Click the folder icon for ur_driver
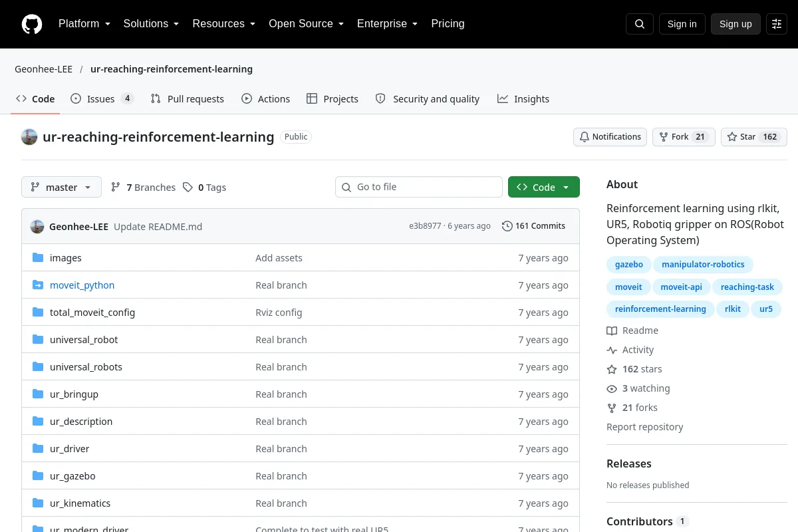Image resolution: width=798 pixels, height=532 pixels. pos(38,449)
